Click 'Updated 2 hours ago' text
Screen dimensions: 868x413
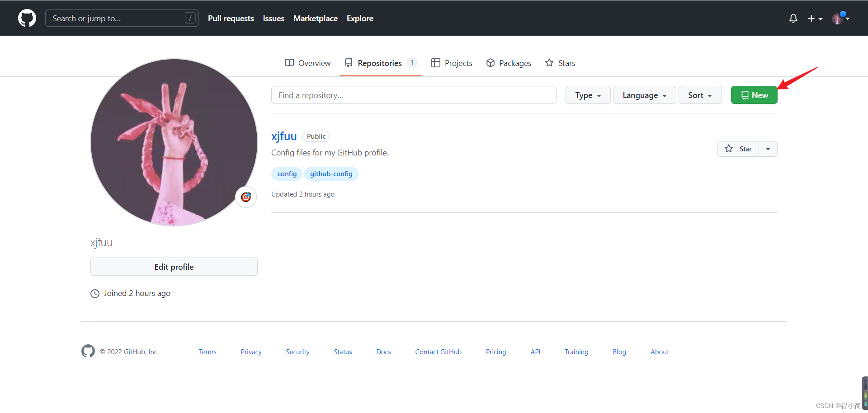(x=303, y=194)
